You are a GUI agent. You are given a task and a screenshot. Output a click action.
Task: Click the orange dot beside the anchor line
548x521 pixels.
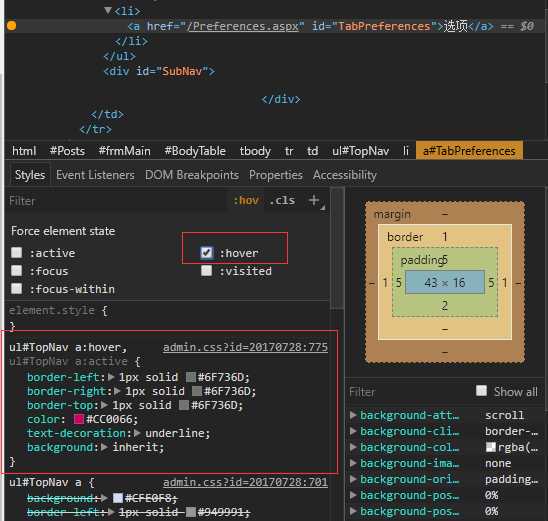click(x=12, y=26)
